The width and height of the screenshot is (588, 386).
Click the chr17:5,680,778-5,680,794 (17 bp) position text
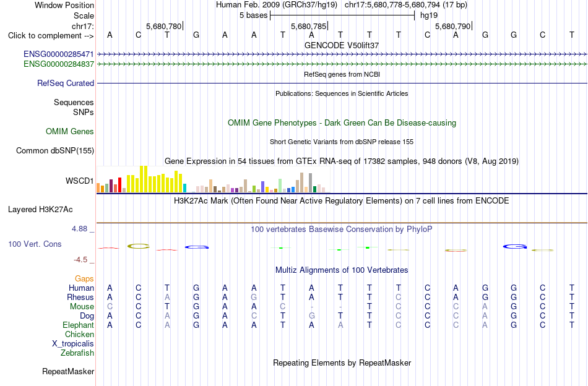(x=406, y=5)
